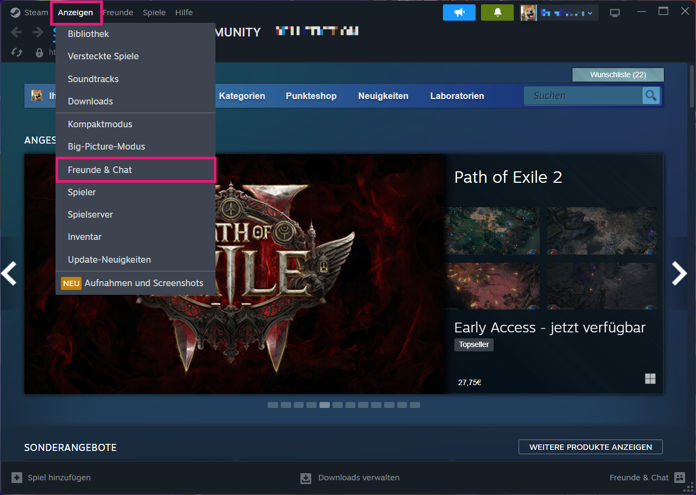Click the megaphone announcements icon

459,12
